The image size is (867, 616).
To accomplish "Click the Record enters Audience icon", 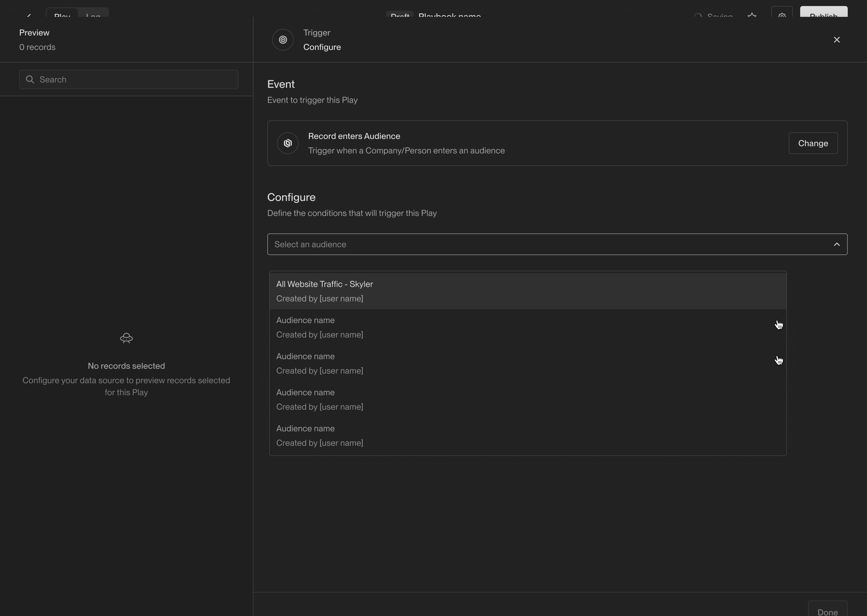I will point(288,143).
